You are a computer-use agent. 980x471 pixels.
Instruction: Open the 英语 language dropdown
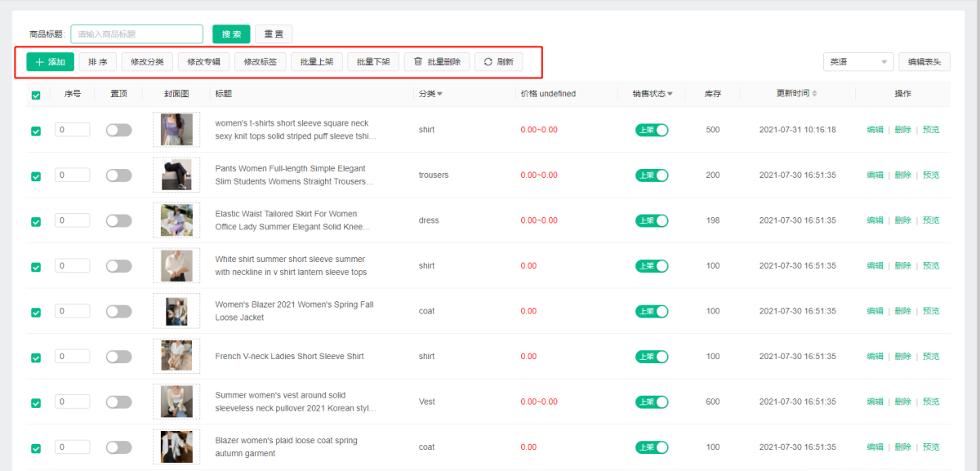click(x=859, y=62)
